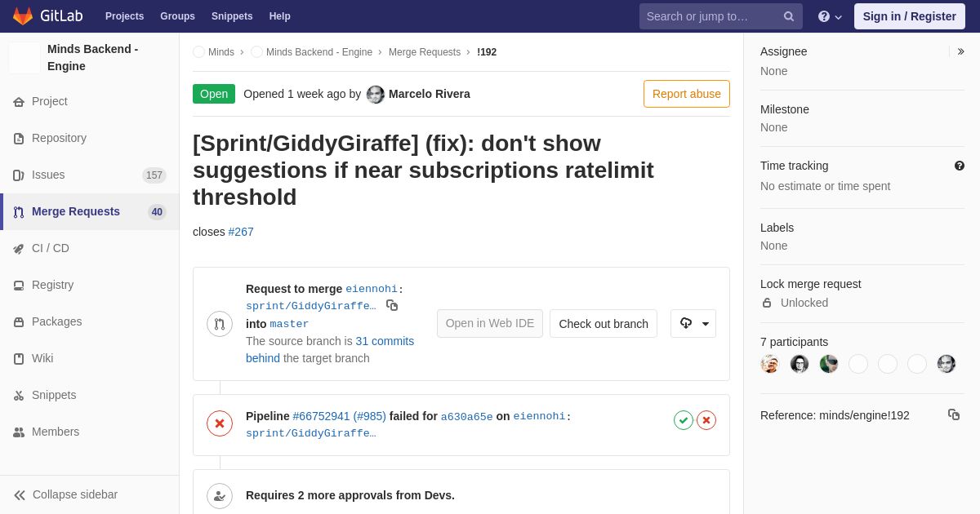Click the Report abuse button

point(687,94)
